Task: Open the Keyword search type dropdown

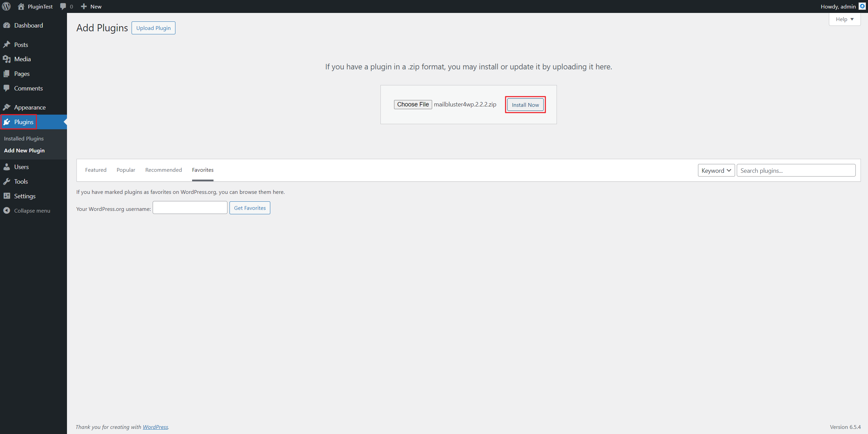Action: click(x=716, y=170)
